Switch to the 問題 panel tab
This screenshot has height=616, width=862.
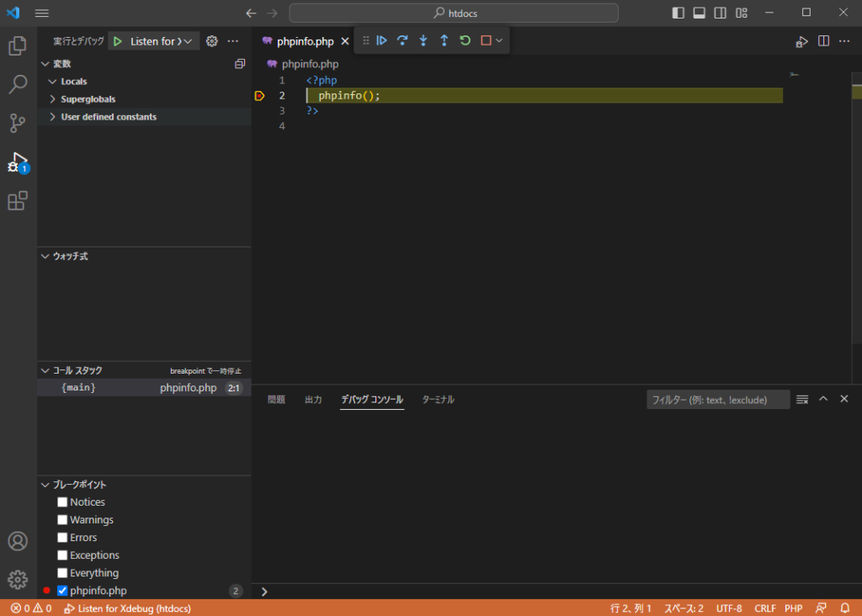point(276,400)
